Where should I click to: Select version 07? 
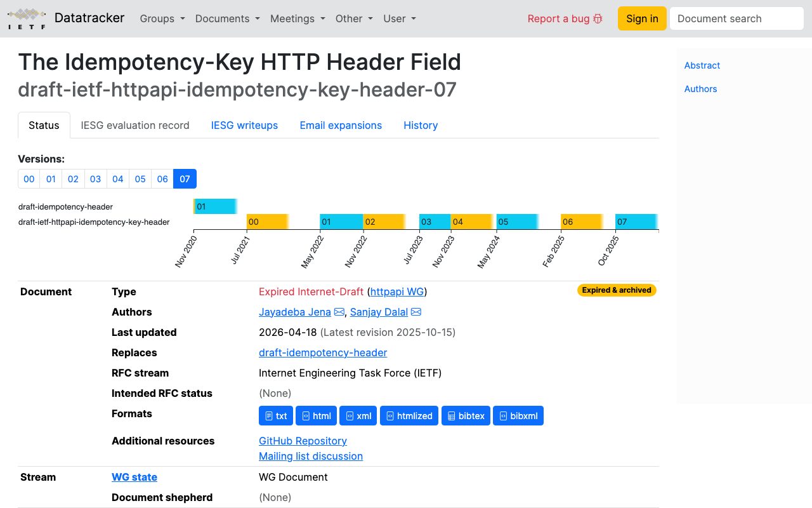185,178
